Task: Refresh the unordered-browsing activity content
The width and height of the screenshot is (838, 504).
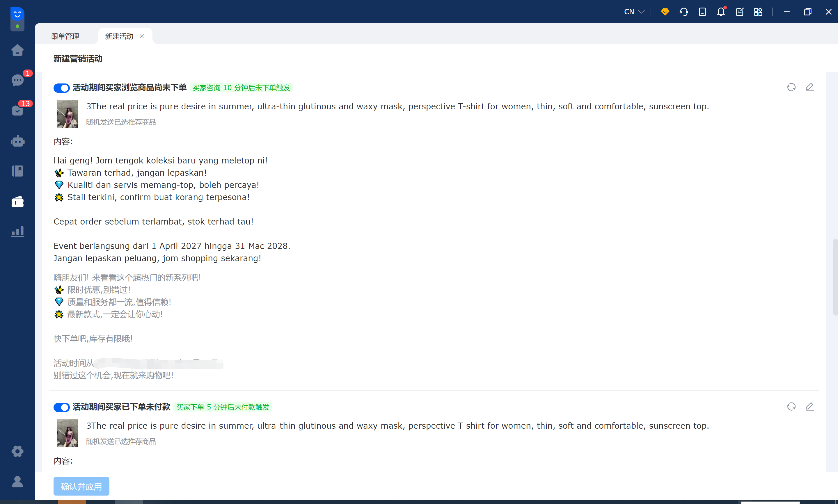Action: pos(791,87)
